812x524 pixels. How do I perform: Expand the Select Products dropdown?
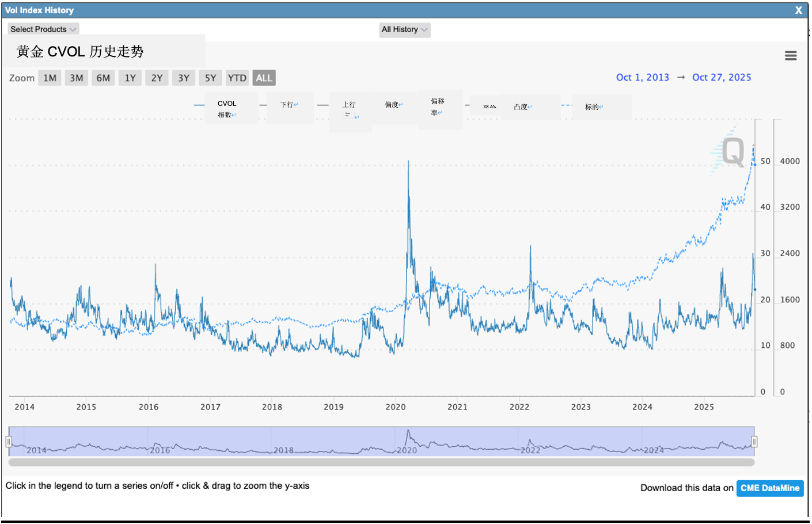(x=43, y=29)
